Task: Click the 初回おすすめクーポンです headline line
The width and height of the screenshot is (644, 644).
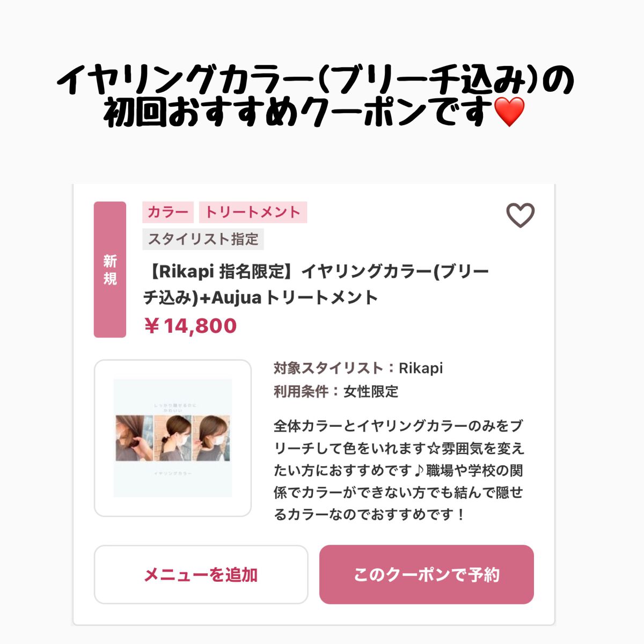Action: (298, 112)
